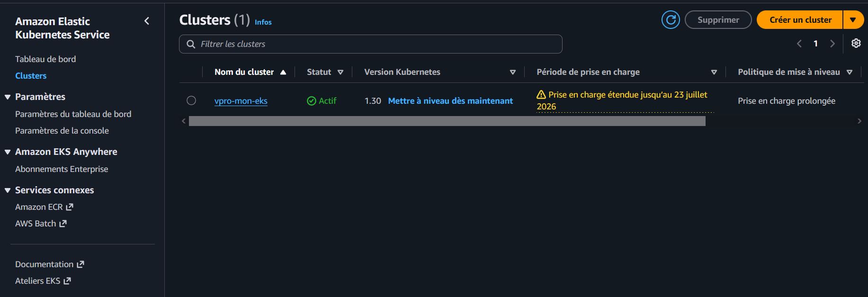
Task: Click the Ateliers EKS external link icon
Action: click(x=67, y=281)
